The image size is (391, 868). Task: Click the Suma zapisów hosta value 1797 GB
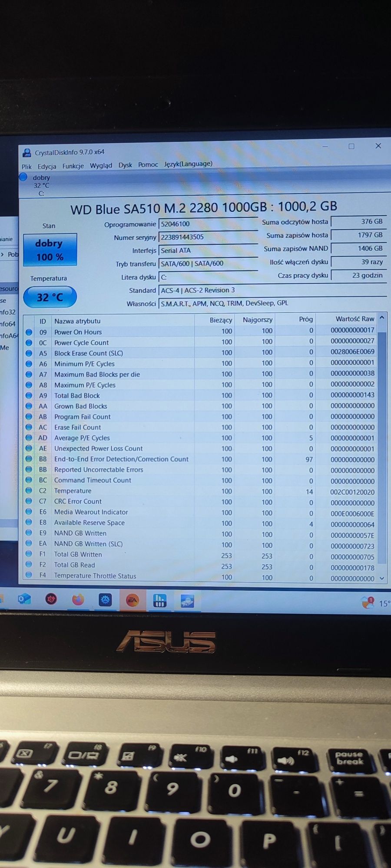(x=358, y=235)
